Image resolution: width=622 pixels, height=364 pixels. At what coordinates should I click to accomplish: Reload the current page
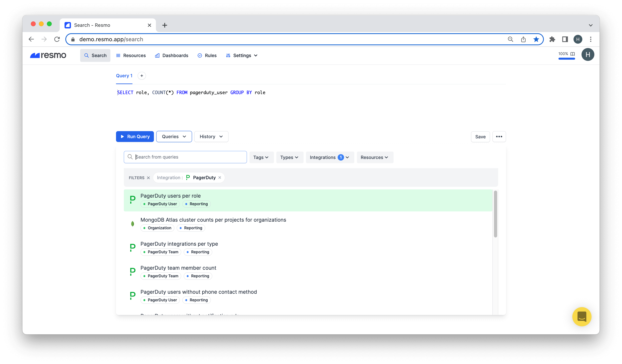click(x=57, y=39)
